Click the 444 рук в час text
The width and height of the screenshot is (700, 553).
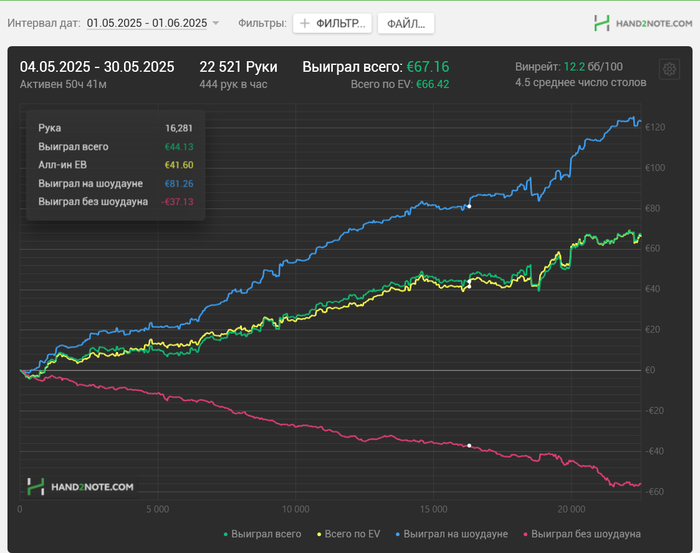pos(233,84)
